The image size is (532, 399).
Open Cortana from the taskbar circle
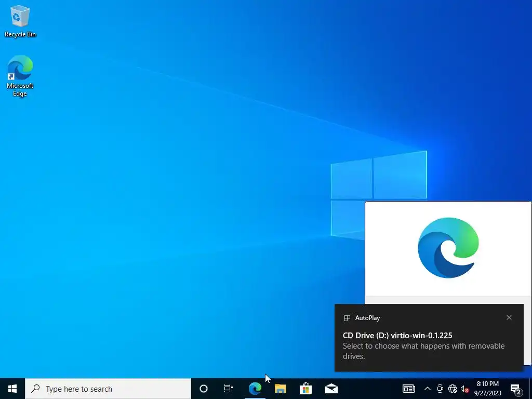[x=203, y=389]
